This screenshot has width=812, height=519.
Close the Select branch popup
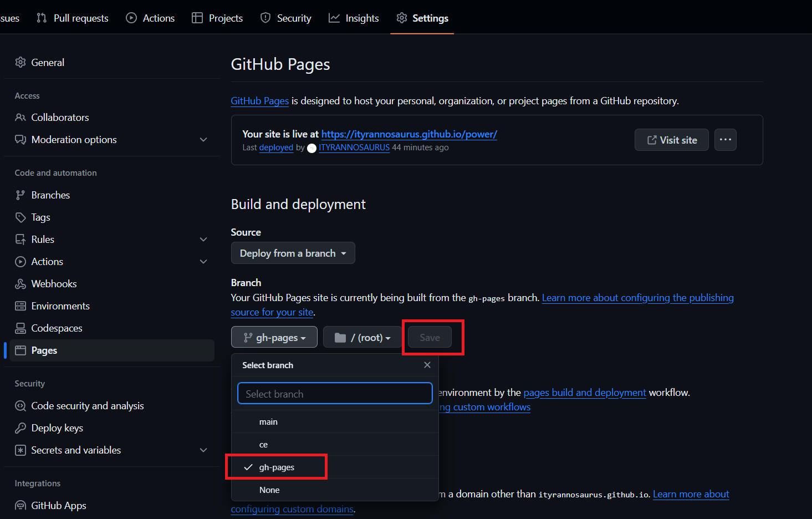click(x=427, y=365)
